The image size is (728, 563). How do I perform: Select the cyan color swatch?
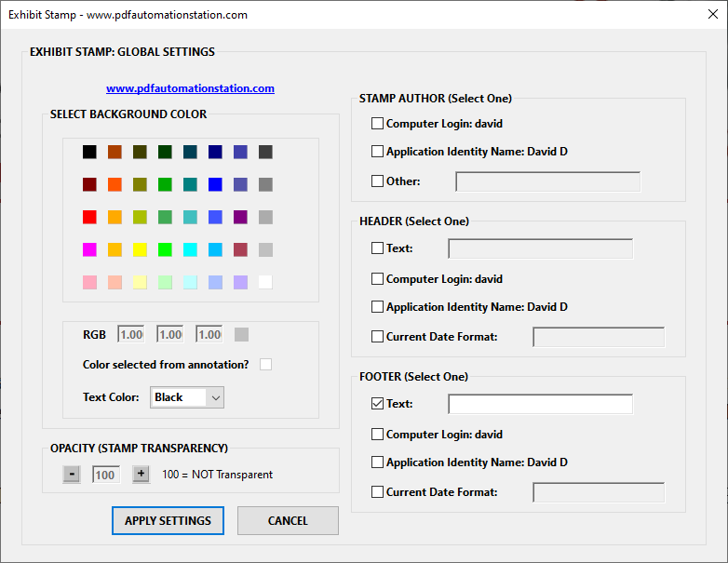190,249
